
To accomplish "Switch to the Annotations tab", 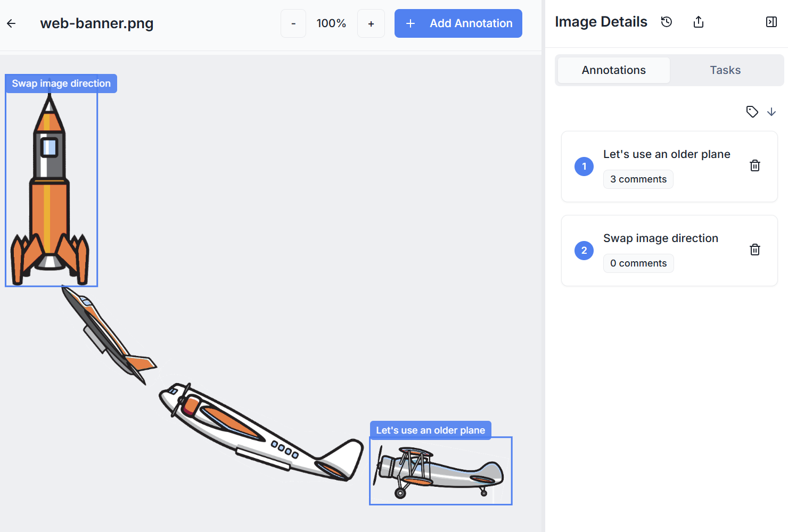I will pyautogui.click(x=613, y=70).
